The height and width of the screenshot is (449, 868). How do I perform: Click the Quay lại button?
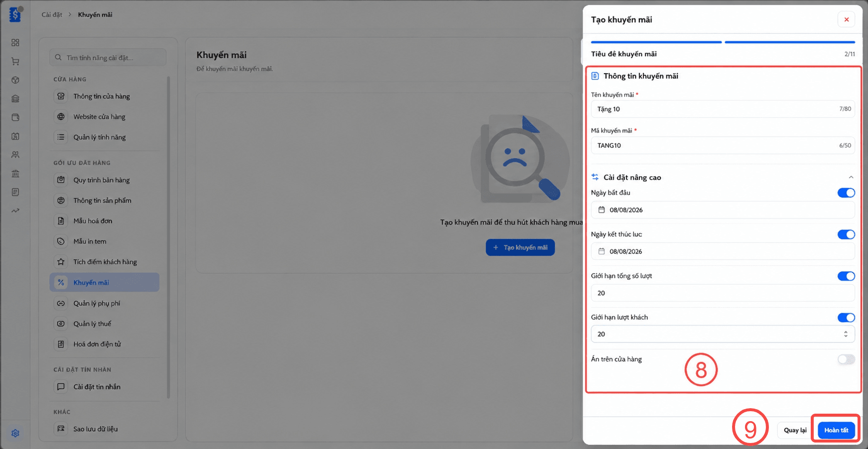point(795,430)
